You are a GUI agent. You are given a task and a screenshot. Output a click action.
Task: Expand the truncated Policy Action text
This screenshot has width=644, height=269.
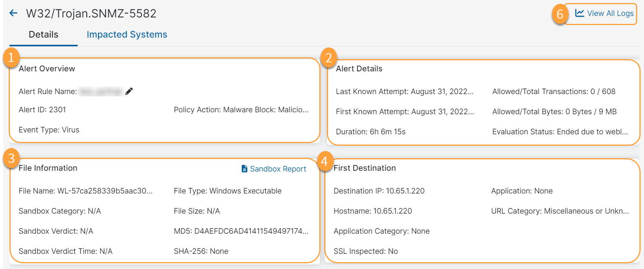[306, 110]
